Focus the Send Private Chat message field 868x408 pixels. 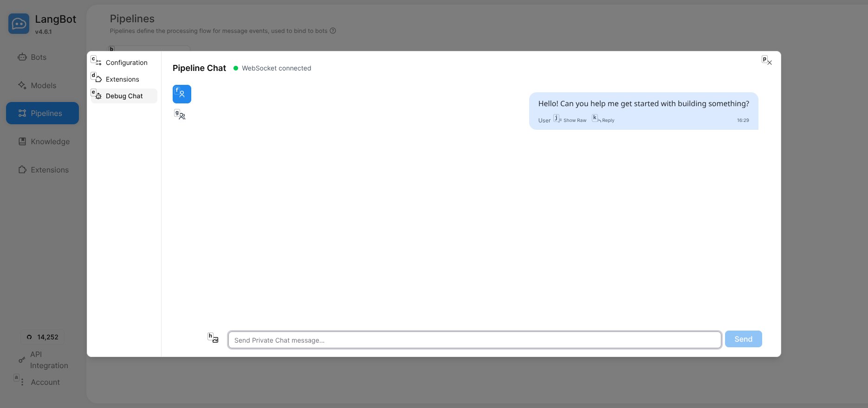(x=474, y=340)
